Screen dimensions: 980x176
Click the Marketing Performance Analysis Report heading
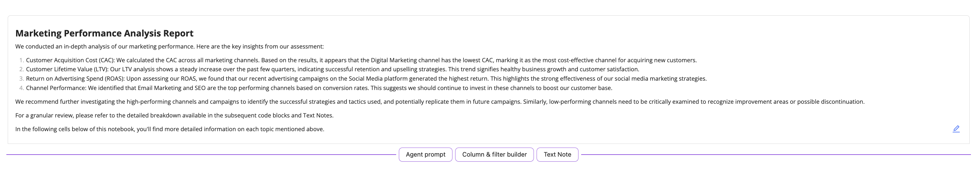click(104, 33)
